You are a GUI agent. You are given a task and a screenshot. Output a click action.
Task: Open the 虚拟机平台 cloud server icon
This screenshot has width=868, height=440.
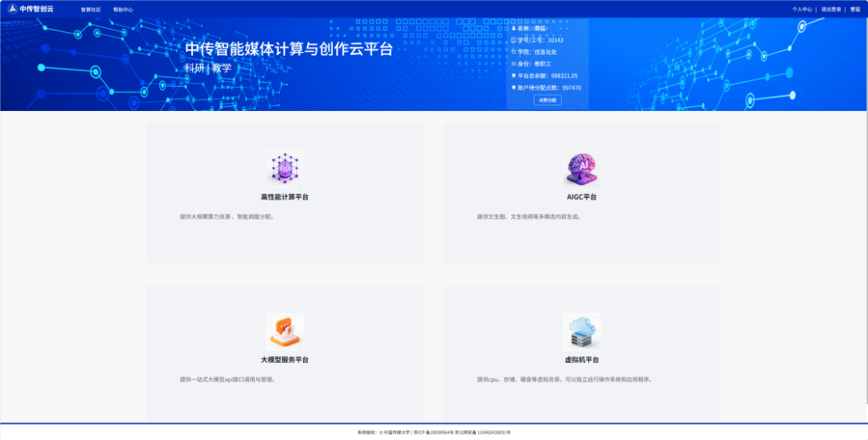pos(582,331)
